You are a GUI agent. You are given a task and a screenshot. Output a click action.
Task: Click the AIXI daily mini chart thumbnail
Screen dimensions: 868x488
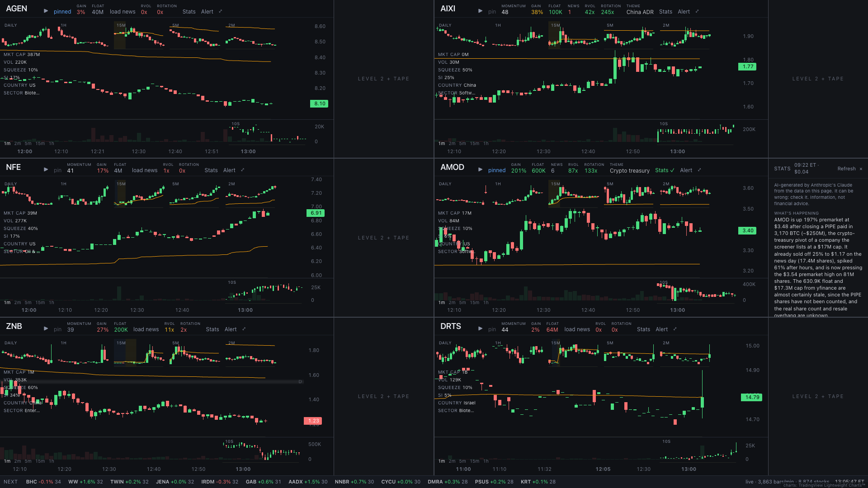pos(462,36)
